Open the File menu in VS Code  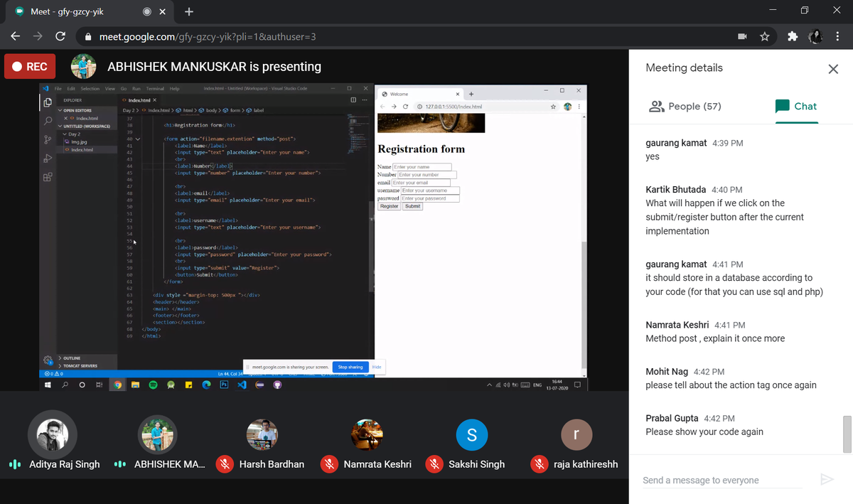(x=58, y=89)
